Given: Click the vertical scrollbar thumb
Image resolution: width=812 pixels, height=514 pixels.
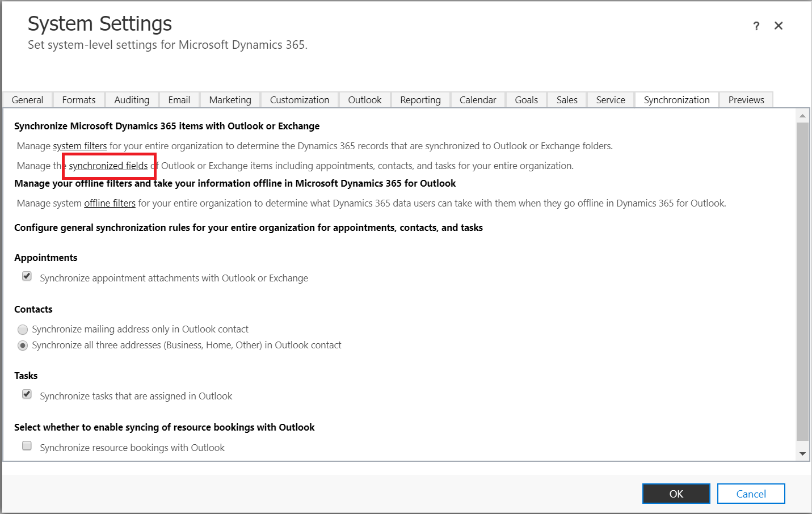Looking at the screenshot, I should coord(802,281).
